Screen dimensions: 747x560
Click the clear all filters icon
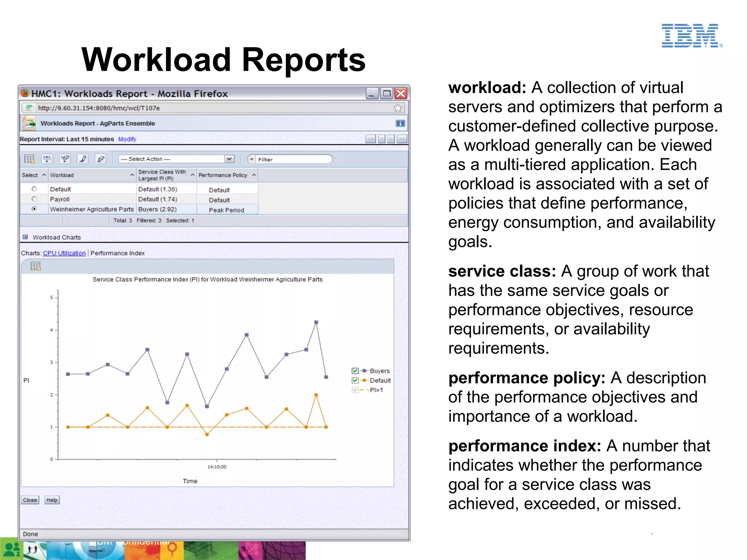[65, 159]
